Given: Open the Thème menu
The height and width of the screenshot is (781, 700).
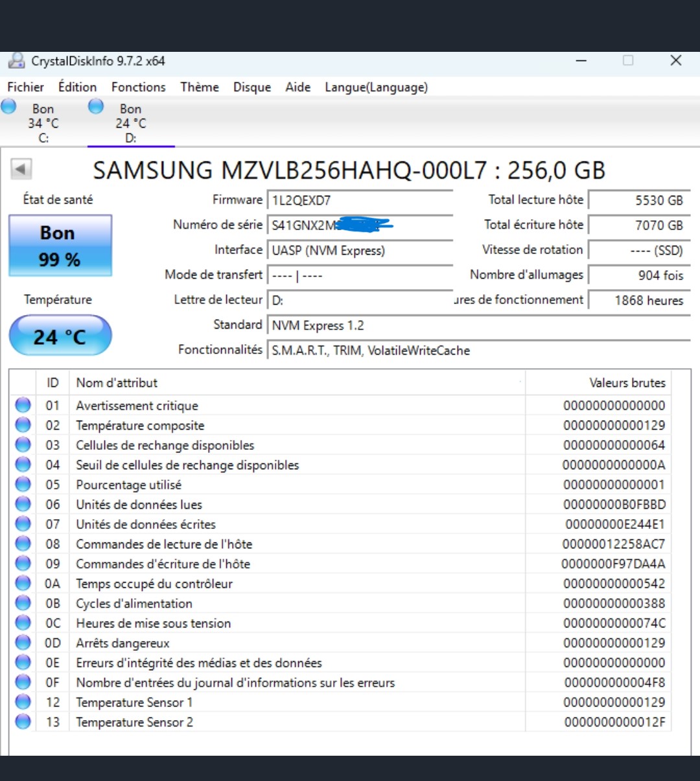Looking at the screenshot, I should 200,87.
